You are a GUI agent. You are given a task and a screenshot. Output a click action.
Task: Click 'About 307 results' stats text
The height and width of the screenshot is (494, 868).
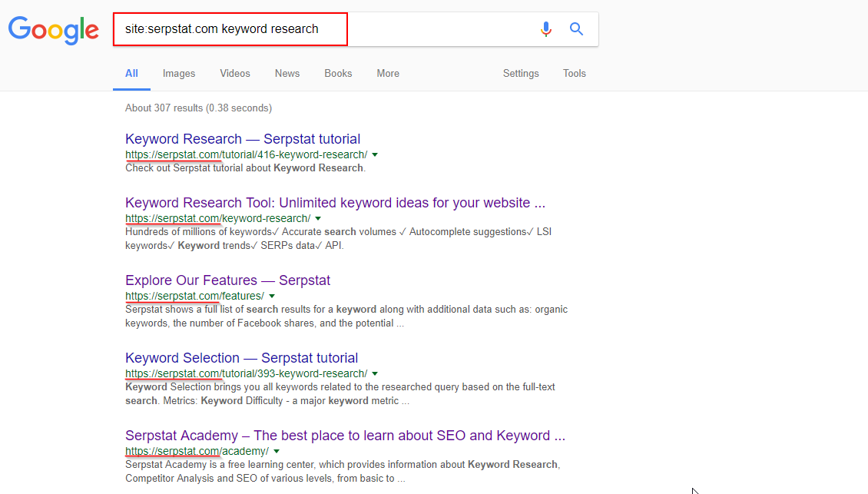point(198,108)
